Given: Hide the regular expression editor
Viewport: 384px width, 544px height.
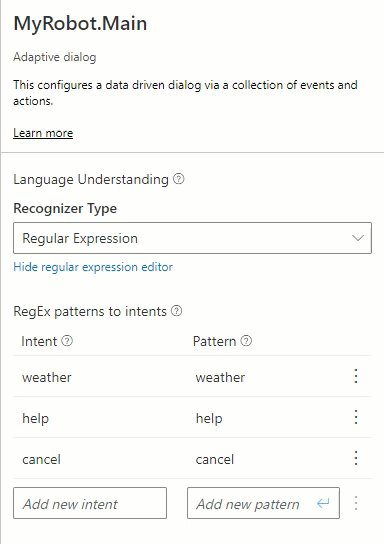Looking at the screenshot, I should [x=93, y=267].
